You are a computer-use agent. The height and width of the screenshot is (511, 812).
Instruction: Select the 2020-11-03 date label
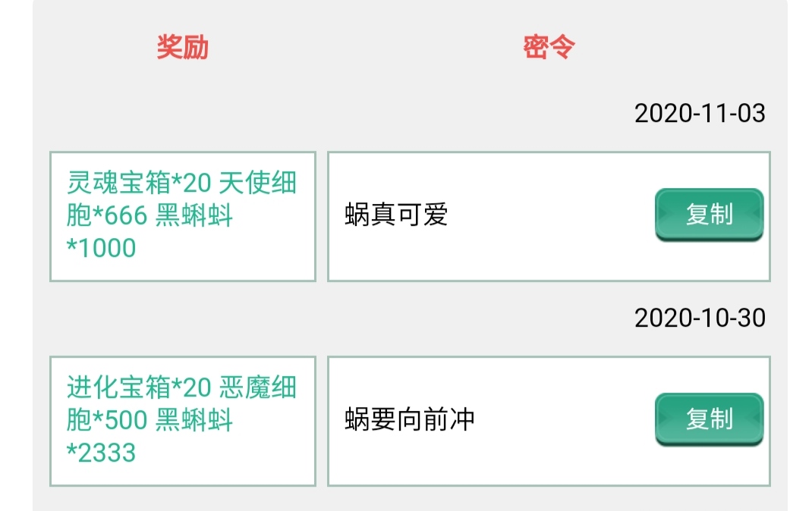[x=699, y=114]
